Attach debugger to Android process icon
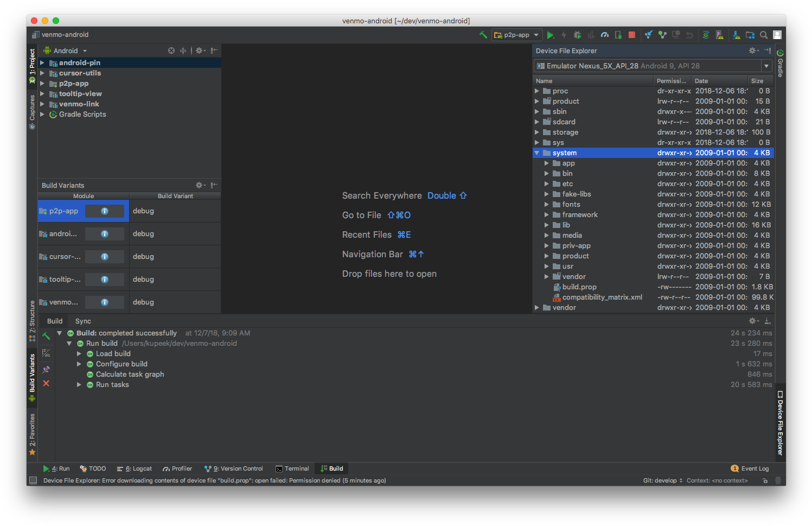The image size is (812, 526). 618,35
